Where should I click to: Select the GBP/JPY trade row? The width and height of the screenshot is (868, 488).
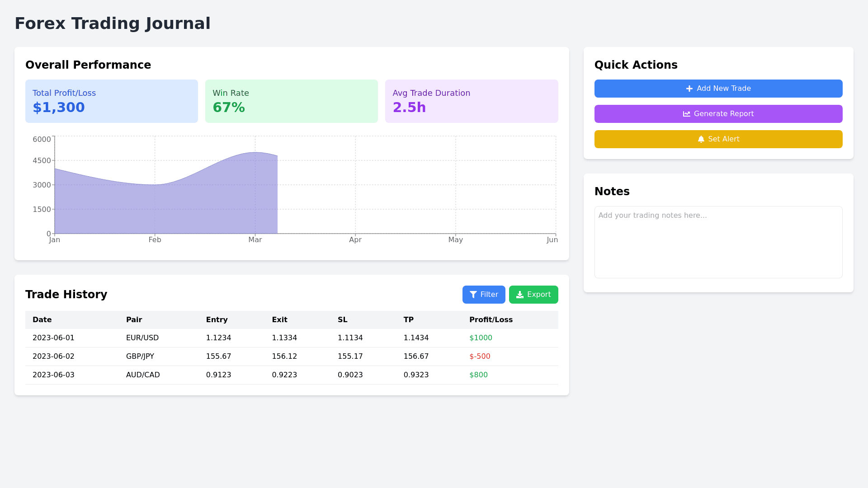coord(140,357)
